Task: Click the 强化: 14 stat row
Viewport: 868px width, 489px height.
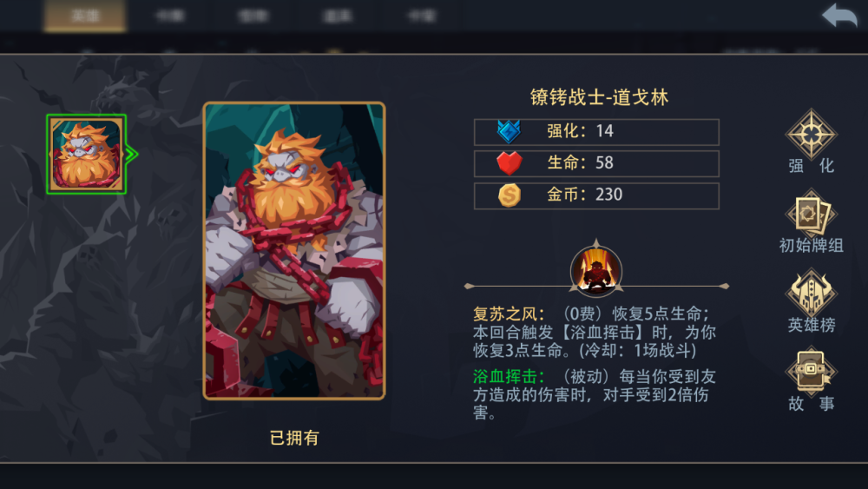Action: [596, 132]
